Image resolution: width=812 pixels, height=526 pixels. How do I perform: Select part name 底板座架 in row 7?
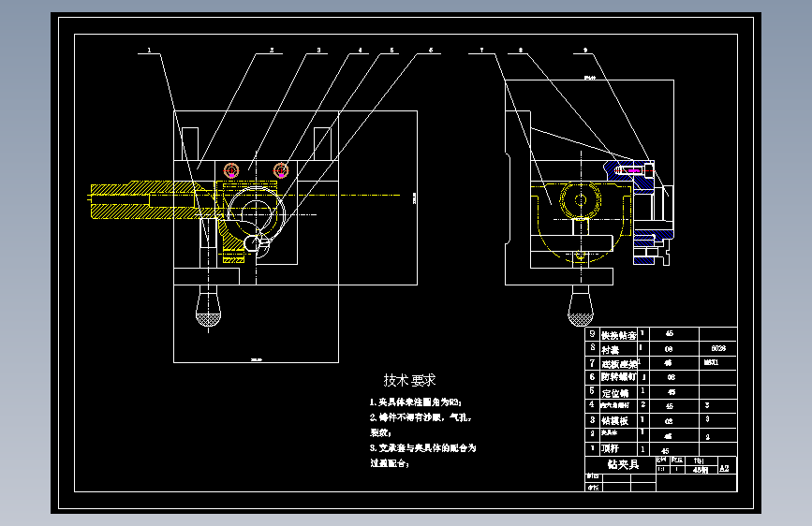(619, 364)
